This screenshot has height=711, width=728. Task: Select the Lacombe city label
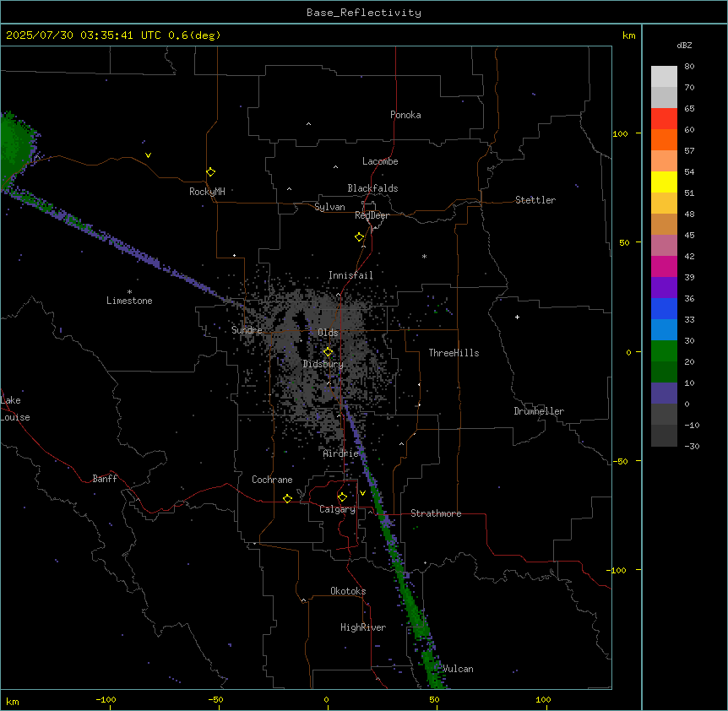pos(380,161)
